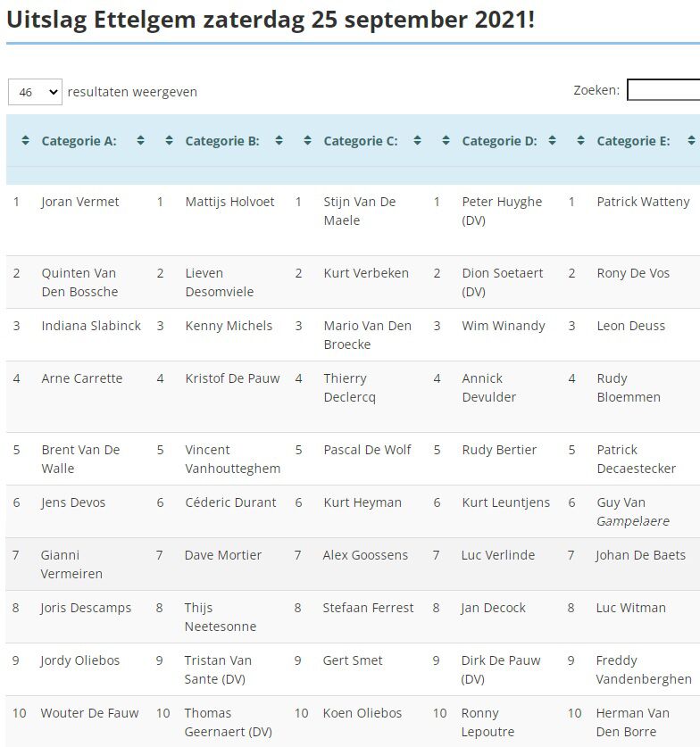
Task: Click on Quinten Van Den Bossche
Action: [x=79, y=283]
